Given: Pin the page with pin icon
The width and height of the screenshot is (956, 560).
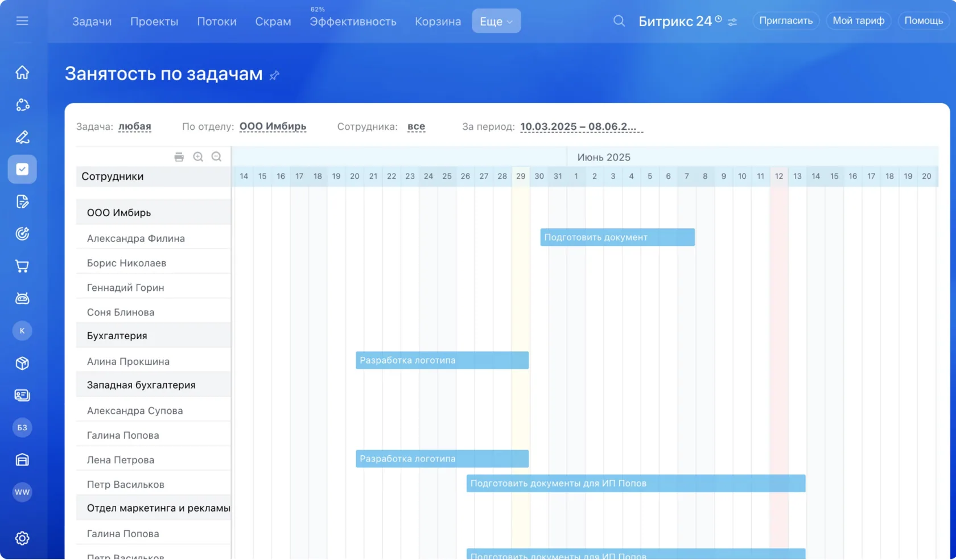Looking at the screenshot, I should click(274, 75).
